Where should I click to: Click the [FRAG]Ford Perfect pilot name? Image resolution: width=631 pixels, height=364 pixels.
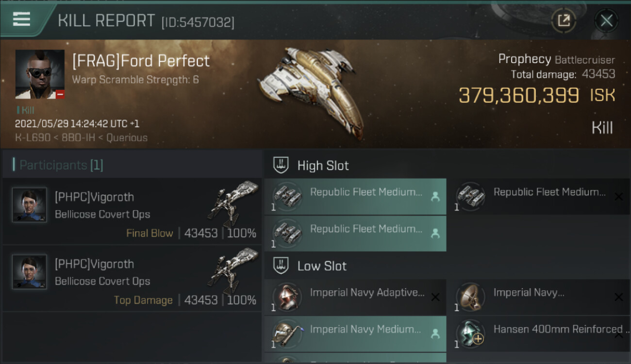[x=141, y=61]
